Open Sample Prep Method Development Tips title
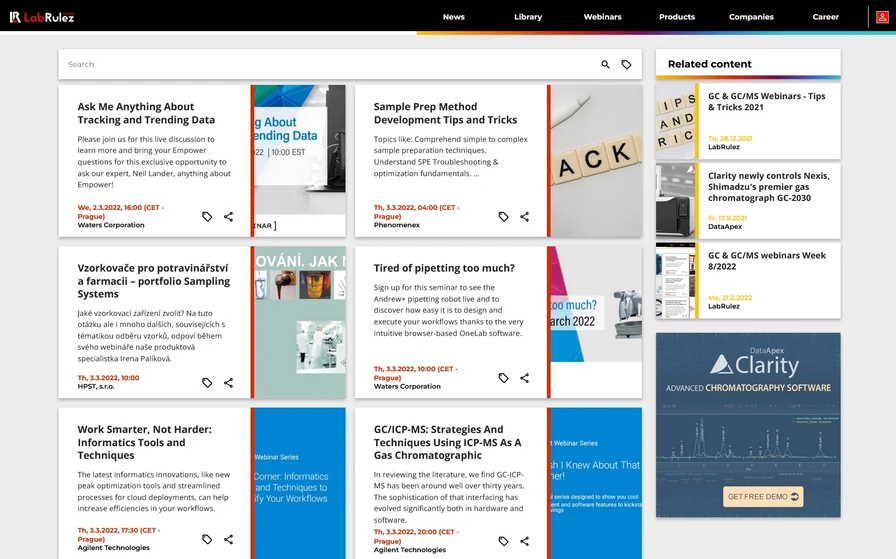896x559 pixels. pyautogui.click(x=445, y=113)
